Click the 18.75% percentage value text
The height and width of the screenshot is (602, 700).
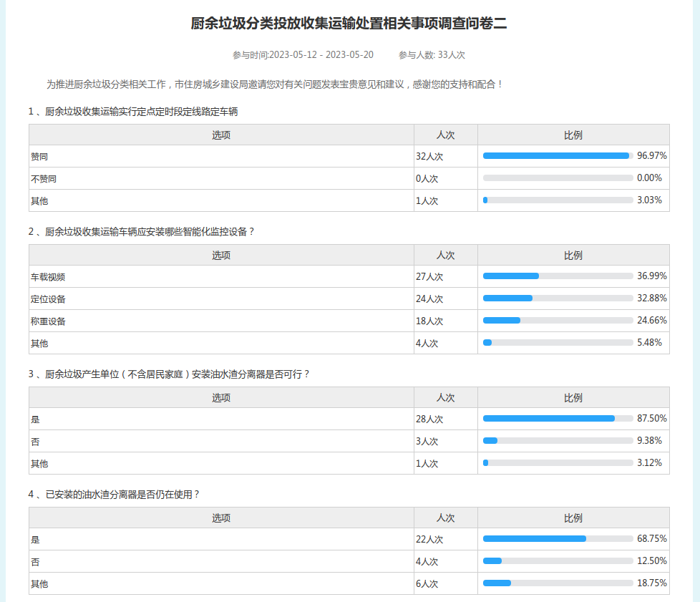tap(651, 583)
